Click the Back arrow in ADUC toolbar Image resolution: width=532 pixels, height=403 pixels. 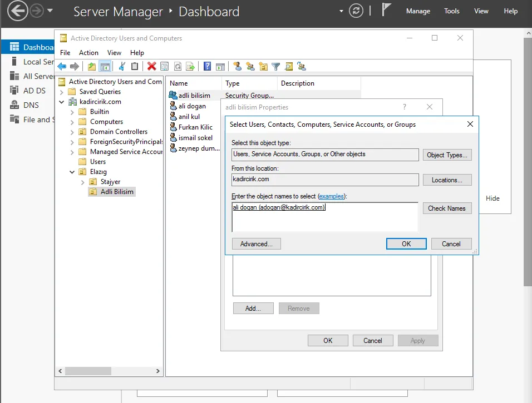(62, 67)
